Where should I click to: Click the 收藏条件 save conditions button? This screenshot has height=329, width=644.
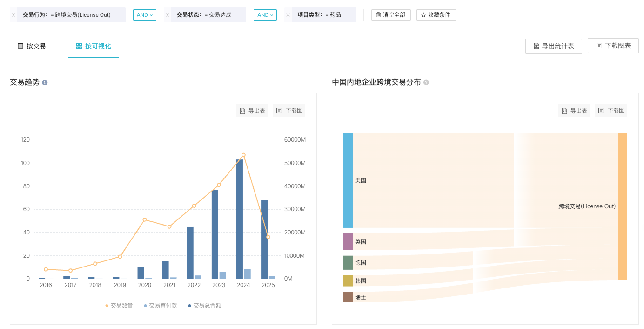tap(436, 15)
